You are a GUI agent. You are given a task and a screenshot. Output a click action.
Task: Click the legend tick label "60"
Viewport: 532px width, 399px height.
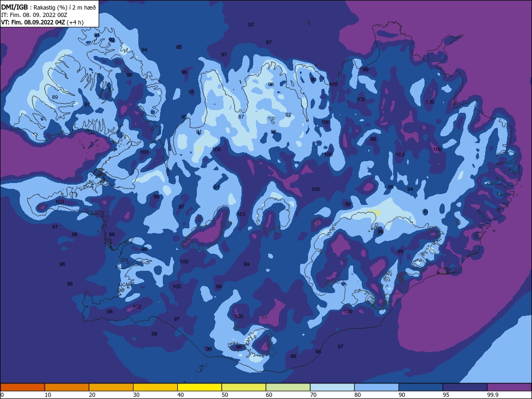coord(269,395)
